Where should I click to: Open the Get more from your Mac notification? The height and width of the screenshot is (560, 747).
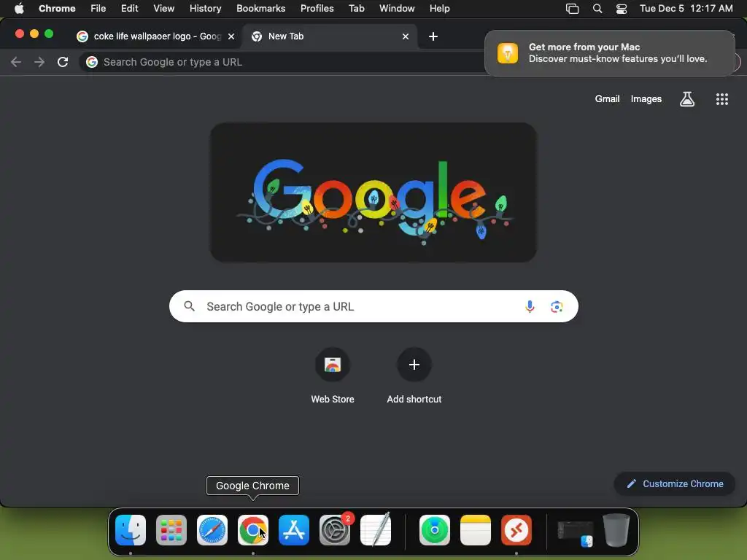[x=610, y=52]
